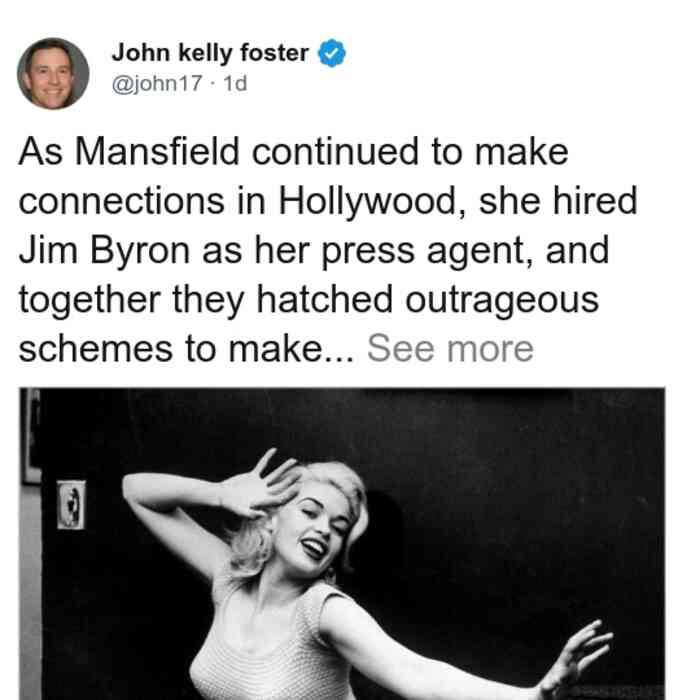
Task: Click the word together in the post
Action: (89, 301)
